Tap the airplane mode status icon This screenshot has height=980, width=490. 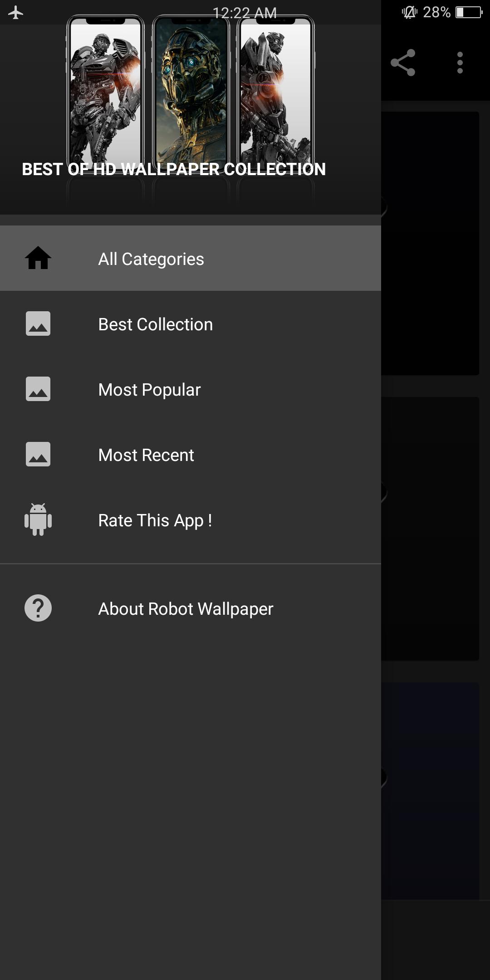[16, 12]
